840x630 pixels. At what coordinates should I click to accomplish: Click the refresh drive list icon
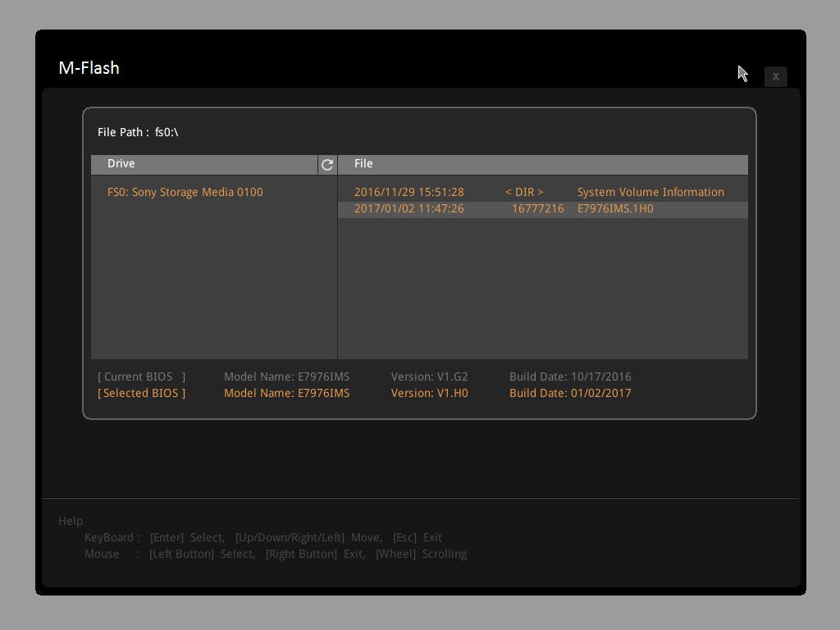tap(327, 164)
